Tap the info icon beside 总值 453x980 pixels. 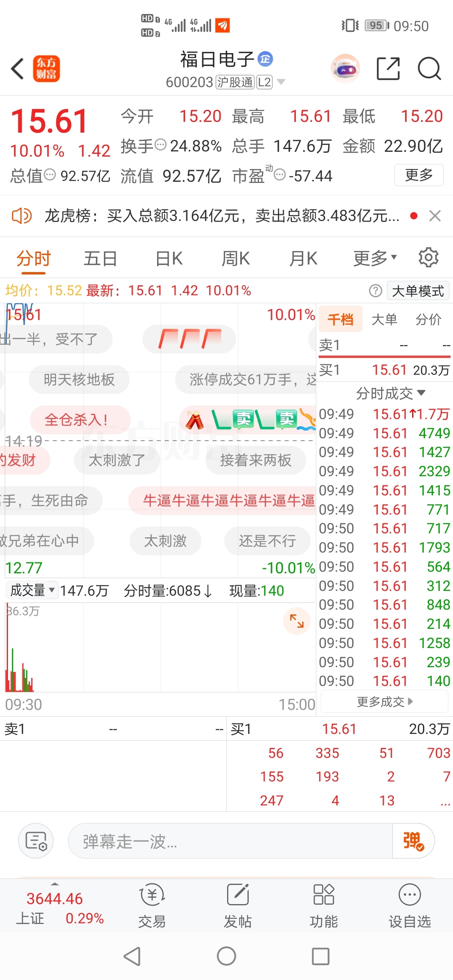pos(50,174)
